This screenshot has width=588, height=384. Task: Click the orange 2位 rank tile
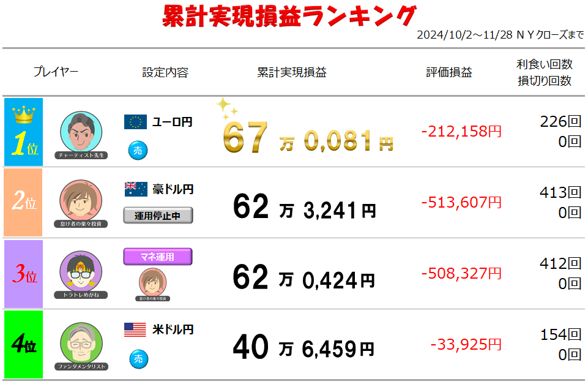23,202
